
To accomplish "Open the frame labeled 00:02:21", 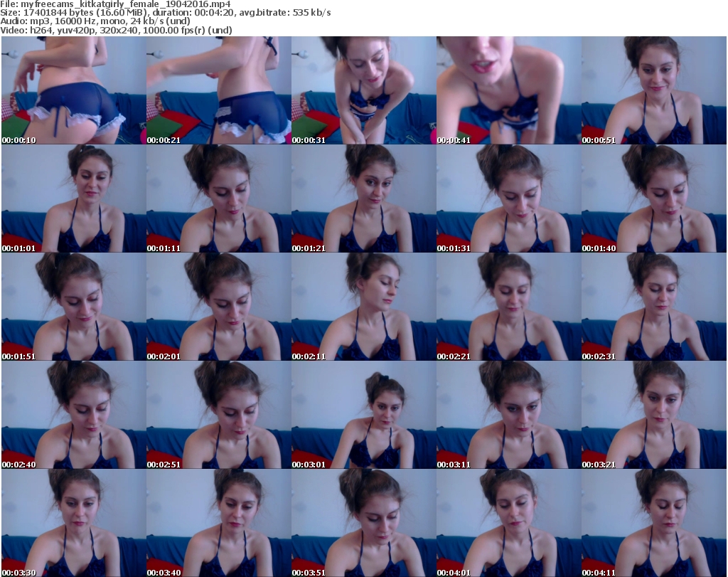I will 509,307.
